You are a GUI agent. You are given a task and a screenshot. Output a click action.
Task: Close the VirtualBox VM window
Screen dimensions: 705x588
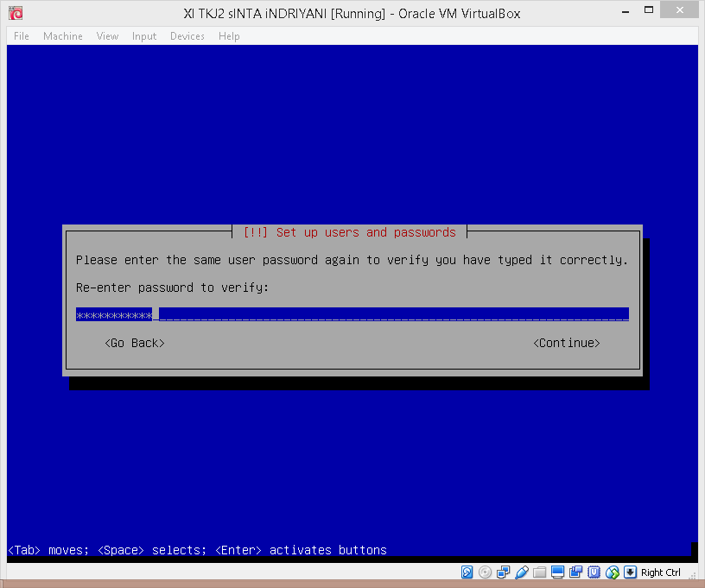tap(679, 9)
